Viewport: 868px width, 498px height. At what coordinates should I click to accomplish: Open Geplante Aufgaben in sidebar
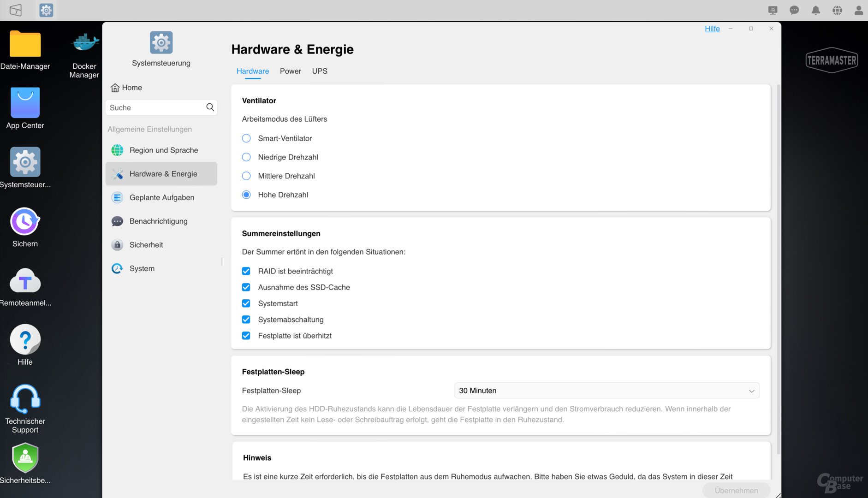(161, 197)
